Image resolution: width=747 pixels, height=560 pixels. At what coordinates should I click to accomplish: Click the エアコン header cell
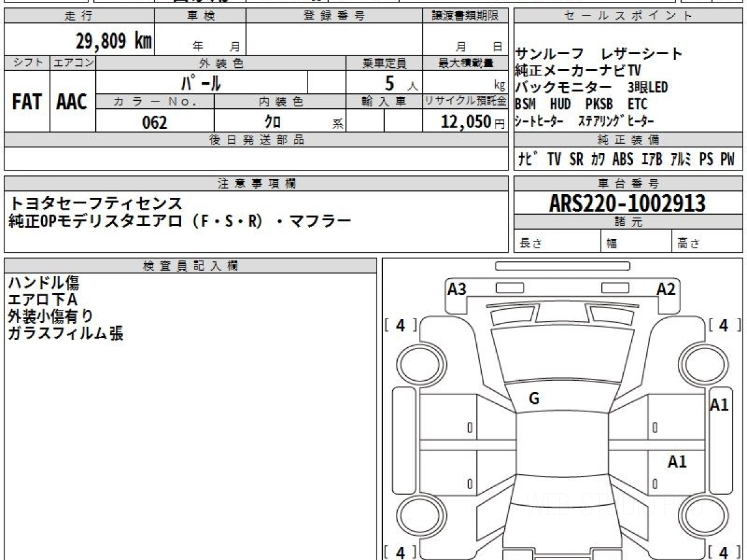(73, 63)
